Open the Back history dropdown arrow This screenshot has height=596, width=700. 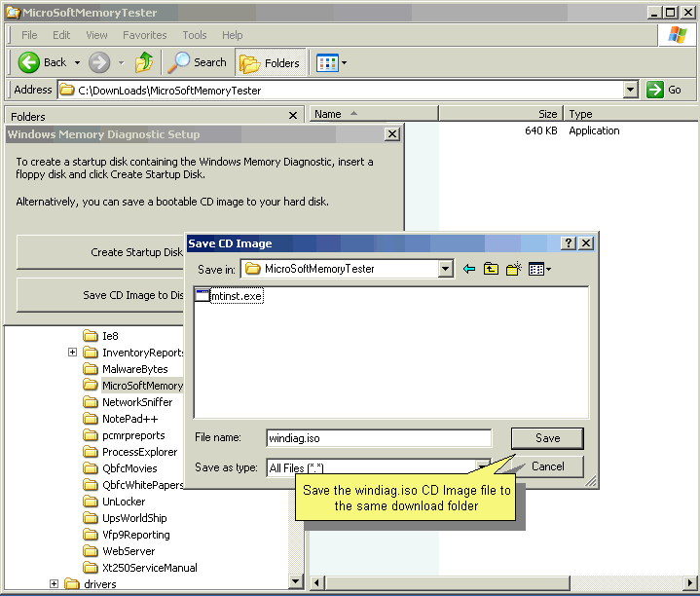(x=77, y=62)
